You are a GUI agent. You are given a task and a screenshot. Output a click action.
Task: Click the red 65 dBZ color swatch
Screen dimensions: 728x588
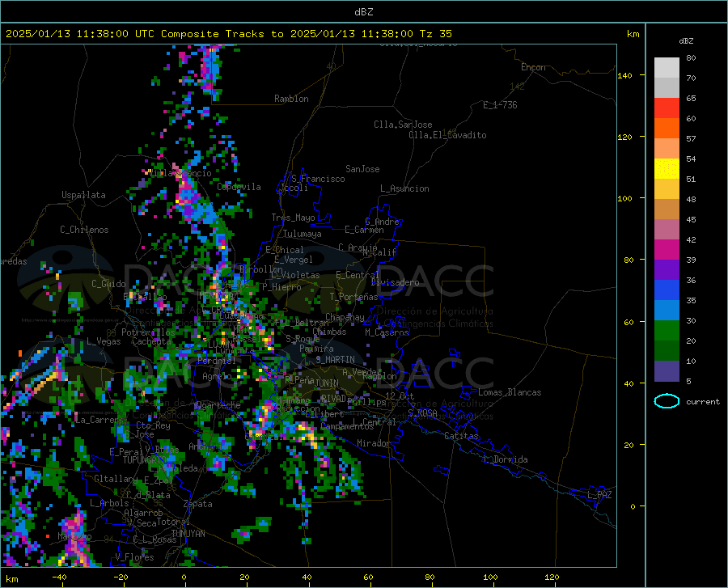667,108
